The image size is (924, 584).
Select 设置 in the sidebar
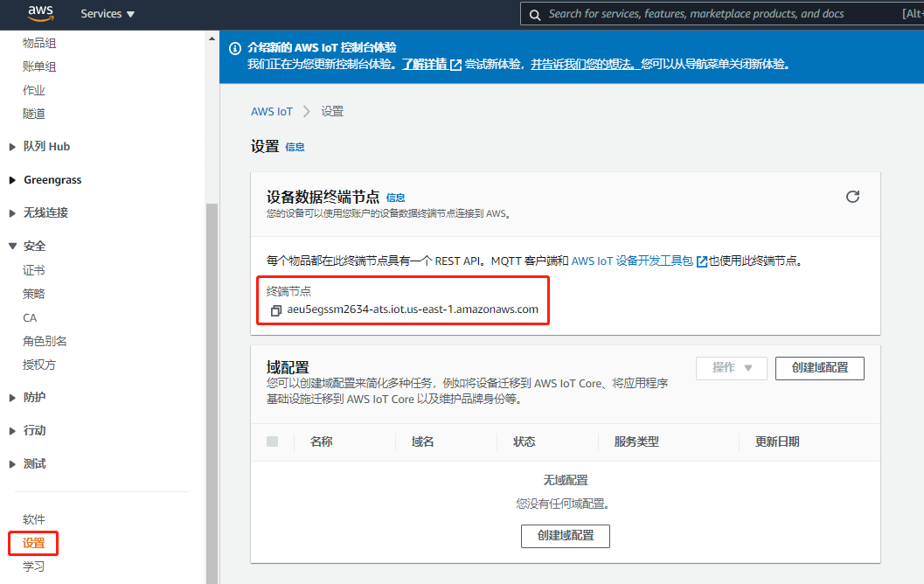click(x=33, y=543)
